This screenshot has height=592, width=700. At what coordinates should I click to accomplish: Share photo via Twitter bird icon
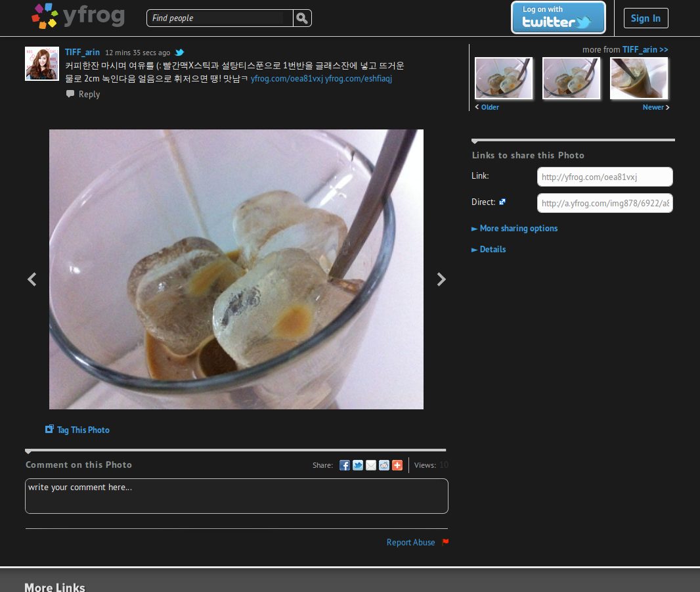[x=358, y=465]
